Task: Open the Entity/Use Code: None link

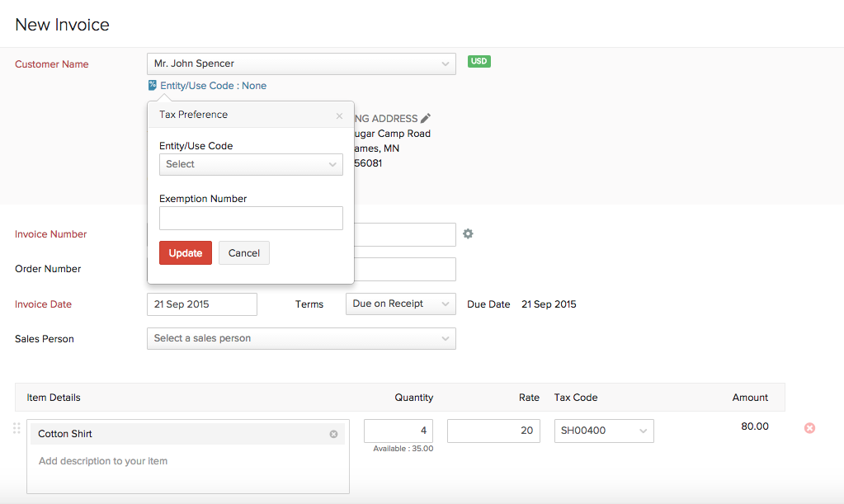Action: click(213, 85)
